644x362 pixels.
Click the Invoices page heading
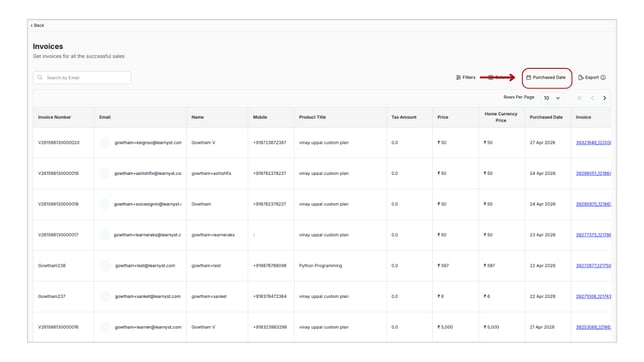(x=48, y=46)
